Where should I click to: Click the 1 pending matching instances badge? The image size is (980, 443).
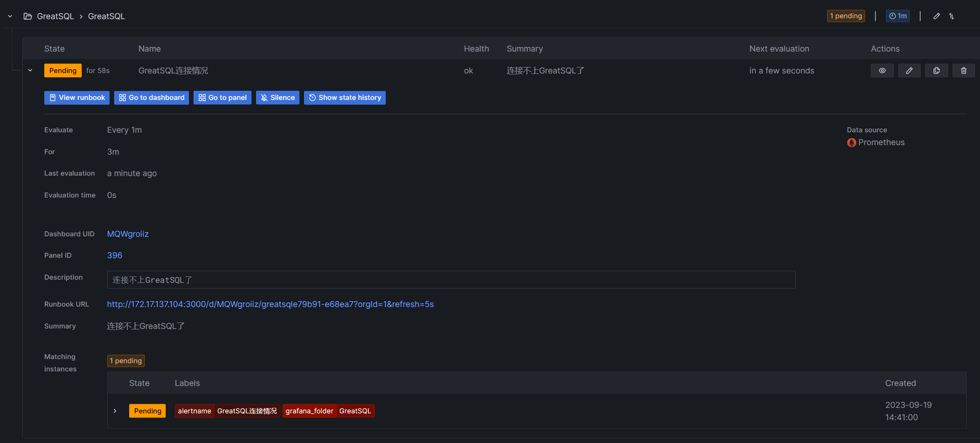(x=126, y=361)
